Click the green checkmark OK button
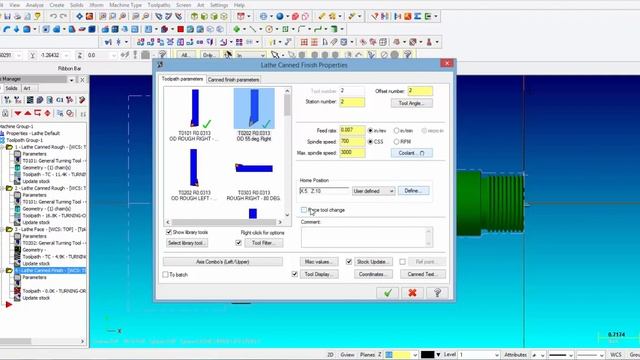The image size is (640, 360). tap(388, 293)
